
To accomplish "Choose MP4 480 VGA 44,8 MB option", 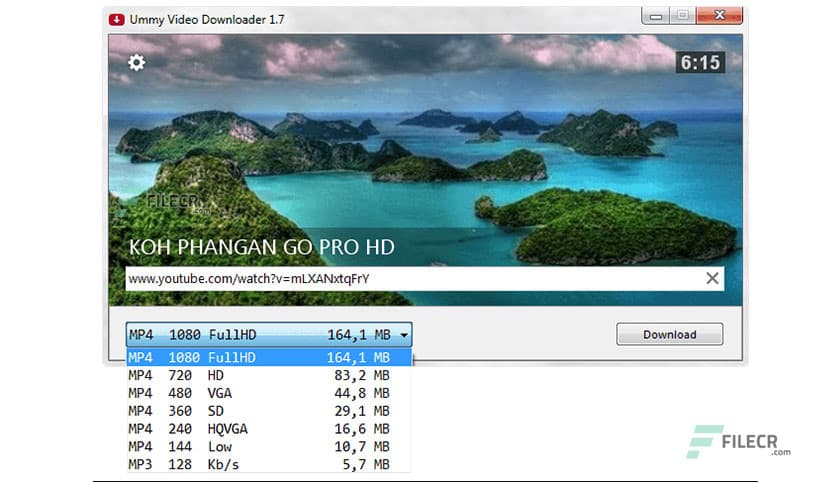I will [x=269, y=393].
